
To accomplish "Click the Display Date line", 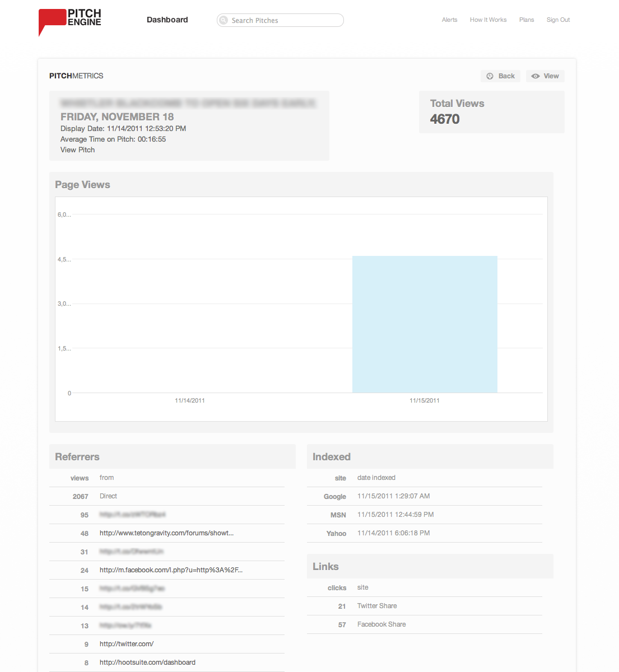I will click(123, 129).
